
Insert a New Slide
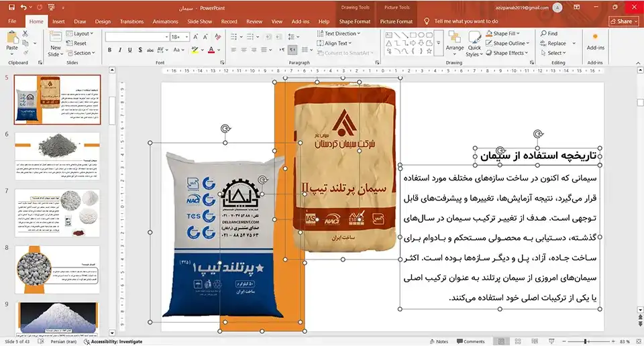[56, 44]
